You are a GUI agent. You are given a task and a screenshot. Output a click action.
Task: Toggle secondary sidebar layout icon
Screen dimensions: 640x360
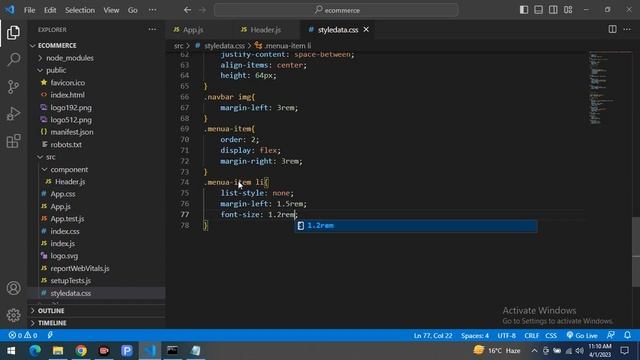553,10
